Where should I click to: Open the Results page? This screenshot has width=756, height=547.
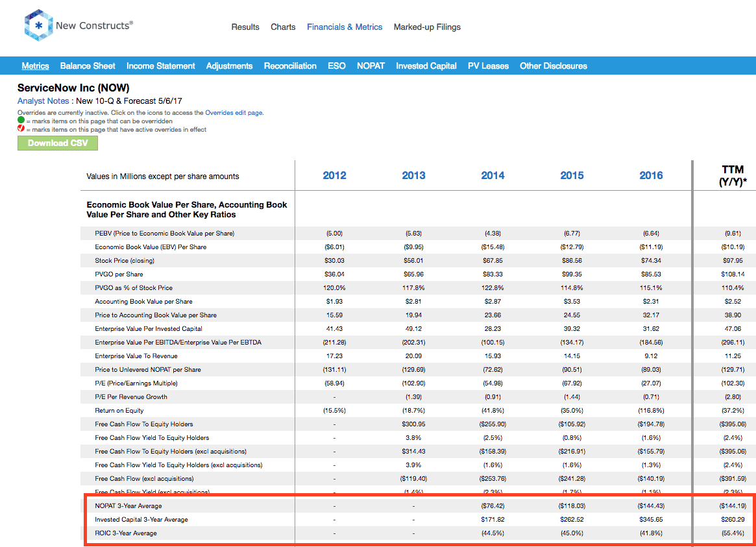[245, 27]
